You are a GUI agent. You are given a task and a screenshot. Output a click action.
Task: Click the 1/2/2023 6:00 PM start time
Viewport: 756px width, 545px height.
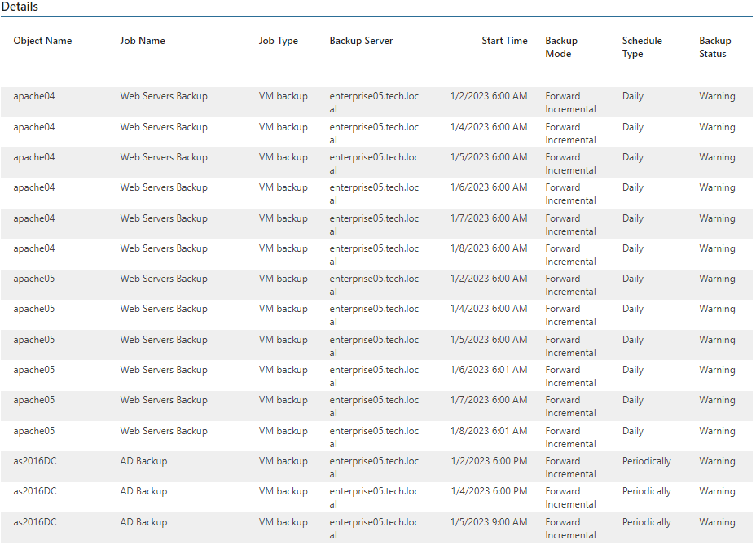(490, 461)
